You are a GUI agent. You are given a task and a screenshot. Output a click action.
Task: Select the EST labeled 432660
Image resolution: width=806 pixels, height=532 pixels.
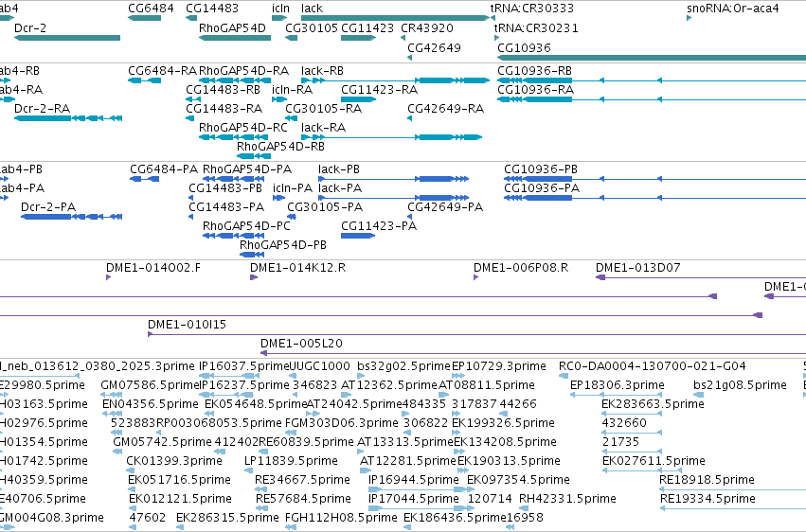[624, 424]
